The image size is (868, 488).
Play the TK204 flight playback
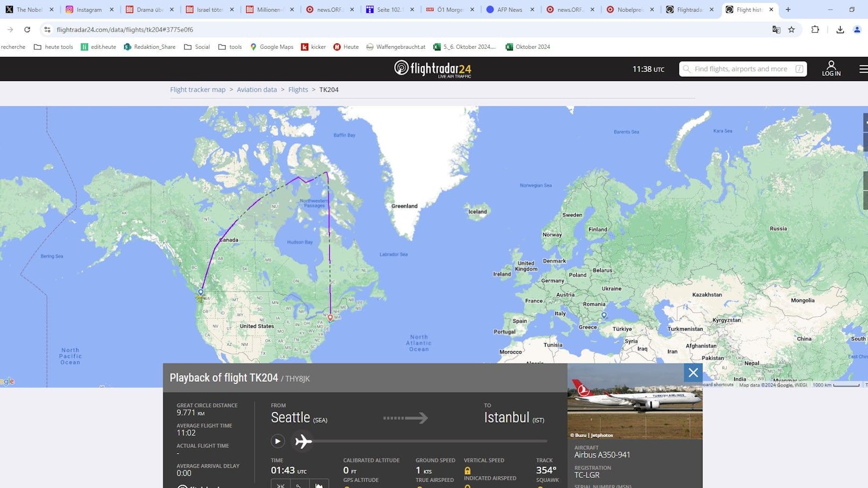click(278, 441)
